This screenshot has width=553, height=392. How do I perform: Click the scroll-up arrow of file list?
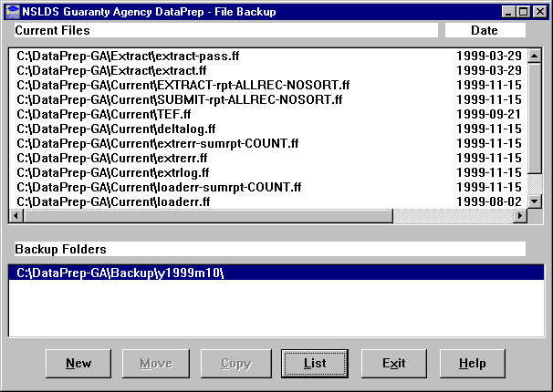point(535,56)
